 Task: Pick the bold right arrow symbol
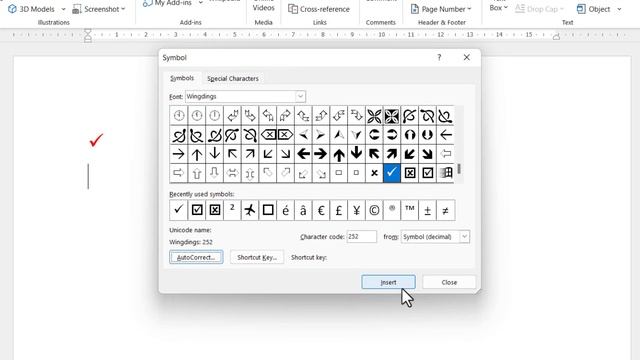pyautogui.click(x=321, y=154)
